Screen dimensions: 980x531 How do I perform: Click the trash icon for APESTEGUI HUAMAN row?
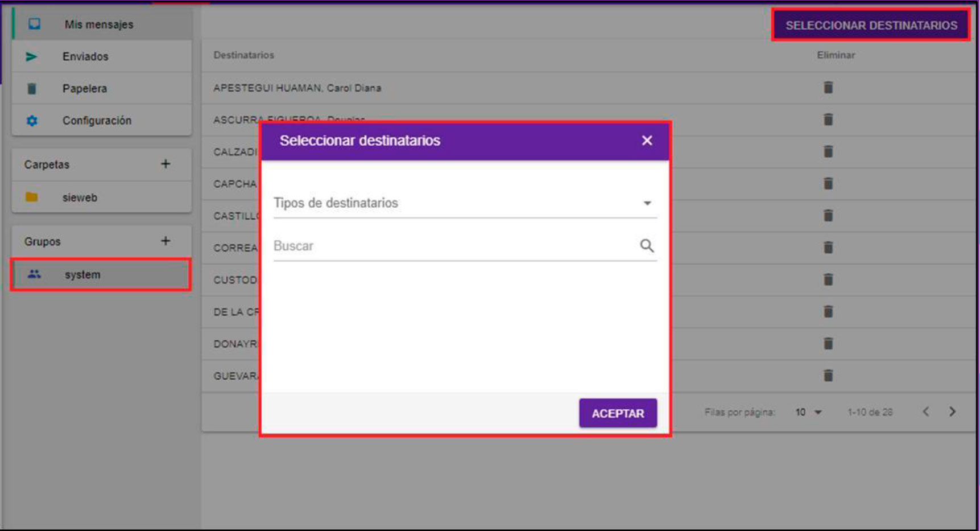pyautogui.click(x=828, y=88)
